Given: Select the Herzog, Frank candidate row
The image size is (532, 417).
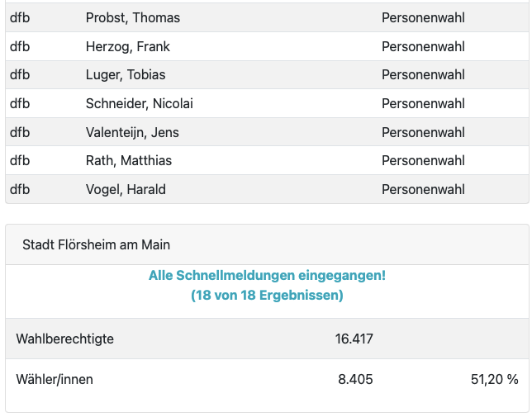Looking at the screenshot, I should pos(127,47).
